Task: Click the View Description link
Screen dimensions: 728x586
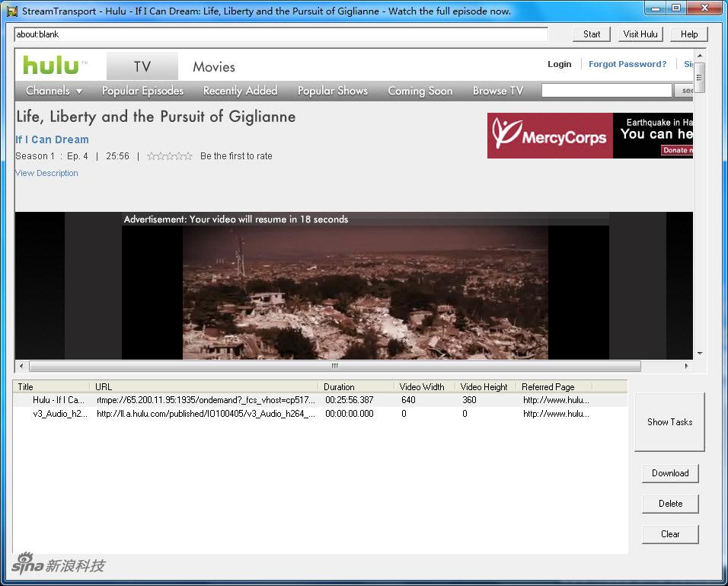Action: [x=46, y=173]
